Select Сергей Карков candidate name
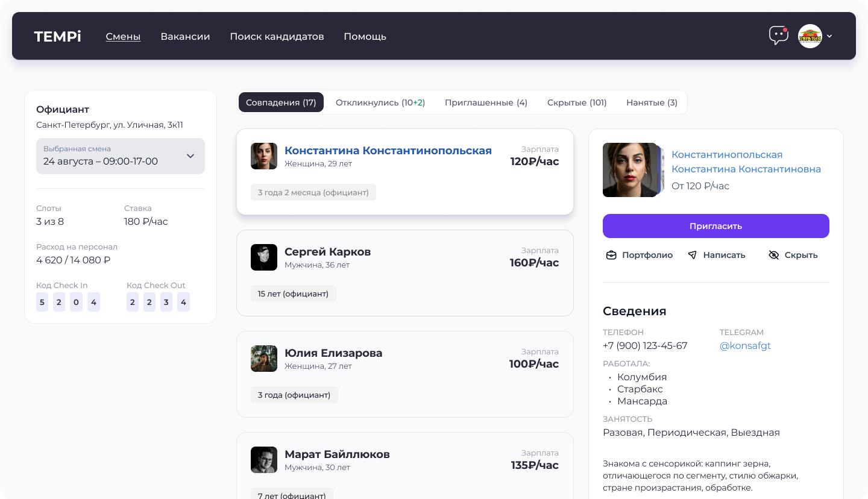Image resolution: width=868 pixels, height=499 pixels. pos(327,252)
